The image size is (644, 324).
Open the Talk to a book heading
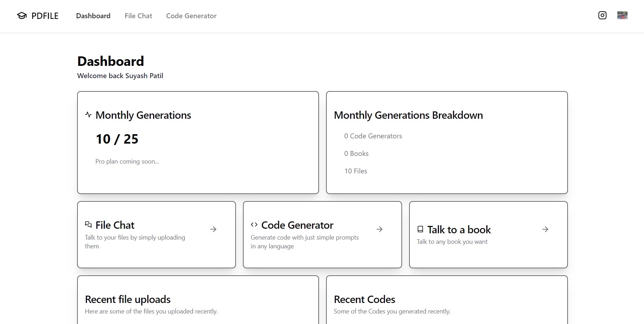click(459, 230)
